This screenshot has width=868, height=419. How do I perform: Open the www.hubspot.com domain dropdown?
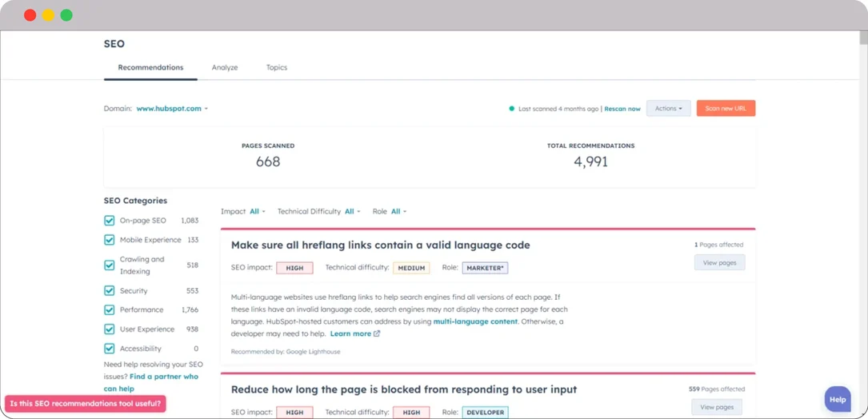point(172,109)
